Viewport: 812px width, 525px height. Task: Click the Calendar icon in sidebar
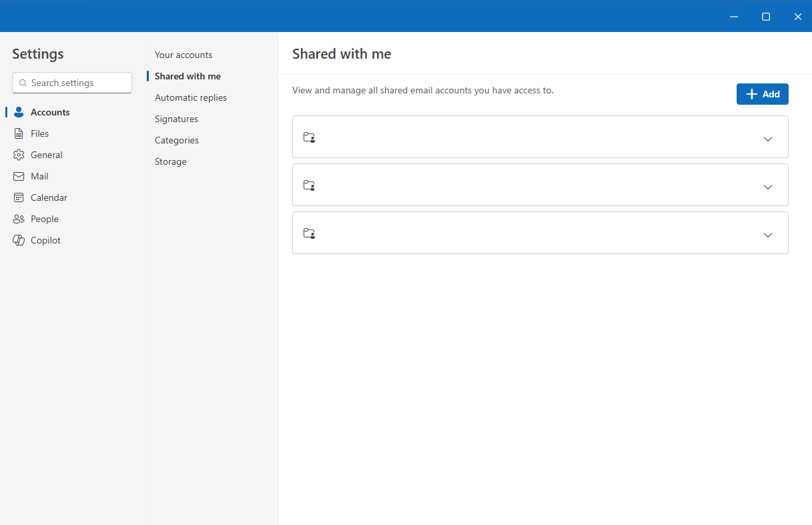click(19, 197)
